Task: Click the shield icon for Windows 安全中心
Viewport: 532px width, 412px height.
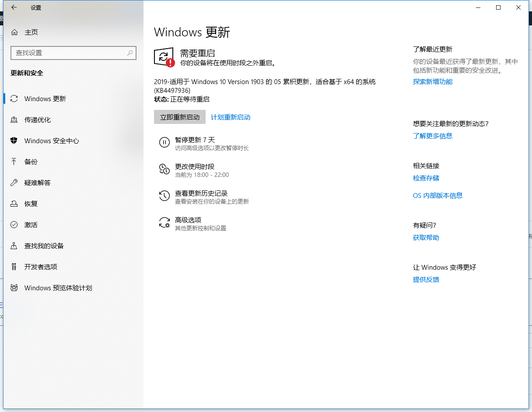Action: tap(14, 141)
